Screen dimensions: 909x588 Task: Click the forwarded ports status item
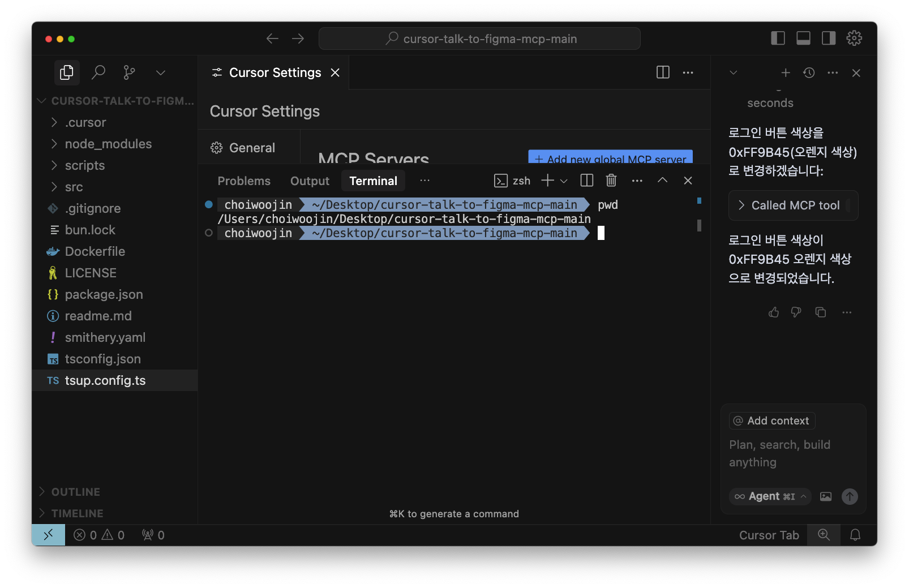tap(153, 535)
